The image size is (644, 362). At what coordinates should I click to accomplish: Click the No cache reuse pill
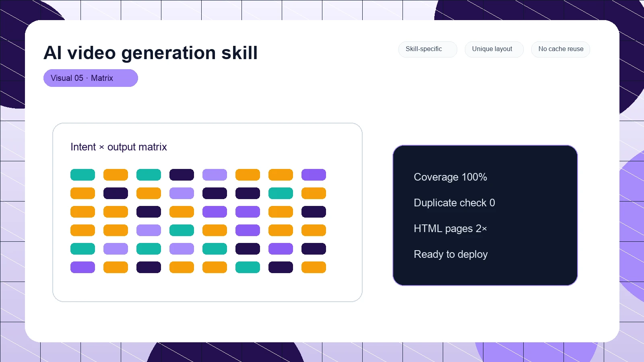coord(561,49)
